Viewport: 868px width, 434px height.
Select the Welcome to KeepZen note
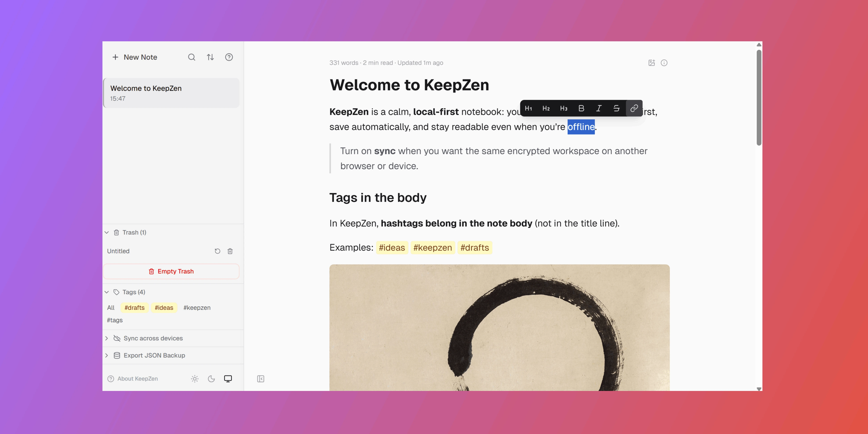pos(171,93)
